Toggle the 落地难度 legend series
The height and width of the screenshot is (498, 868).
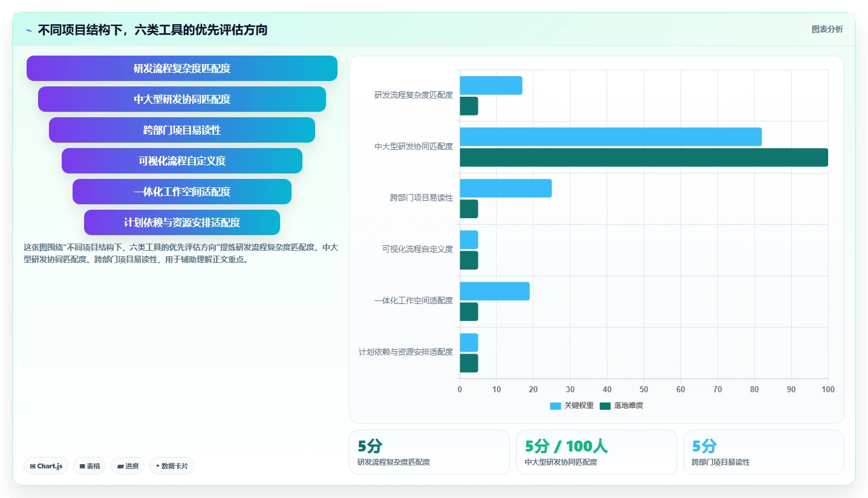pos(621,406)
